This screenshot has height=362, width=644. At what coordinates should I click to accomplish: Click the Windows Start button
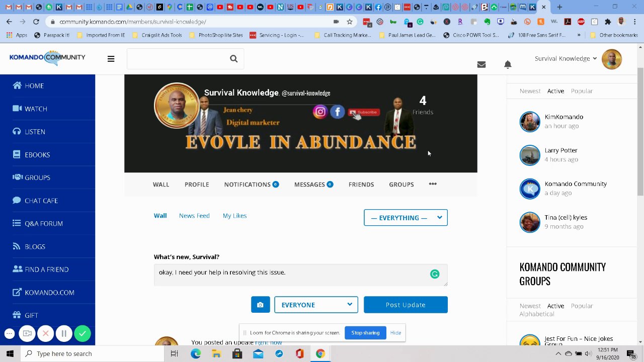point(10,353)
